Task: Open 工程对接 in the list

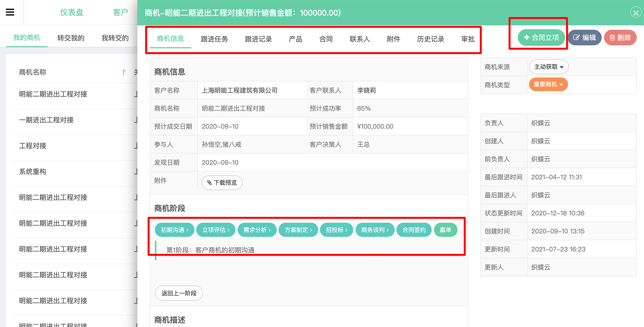Action: (33, 146)
